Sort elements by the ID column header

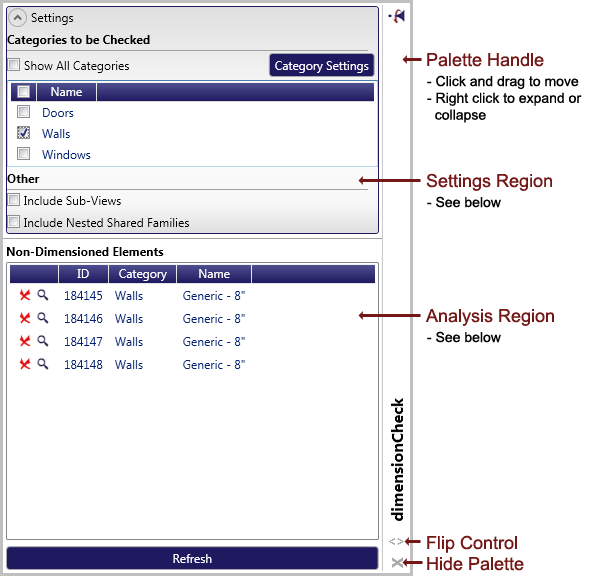pos(83,274)
